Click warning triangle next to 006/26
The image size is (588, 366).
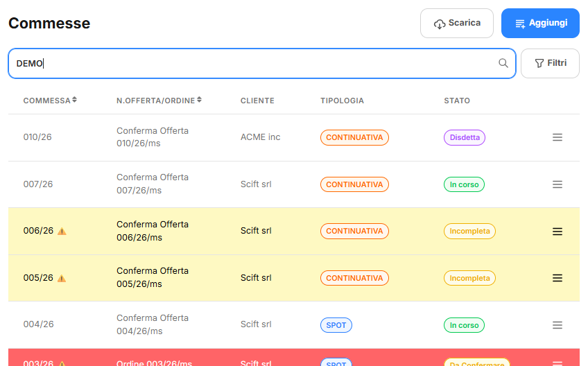(62, 232)
